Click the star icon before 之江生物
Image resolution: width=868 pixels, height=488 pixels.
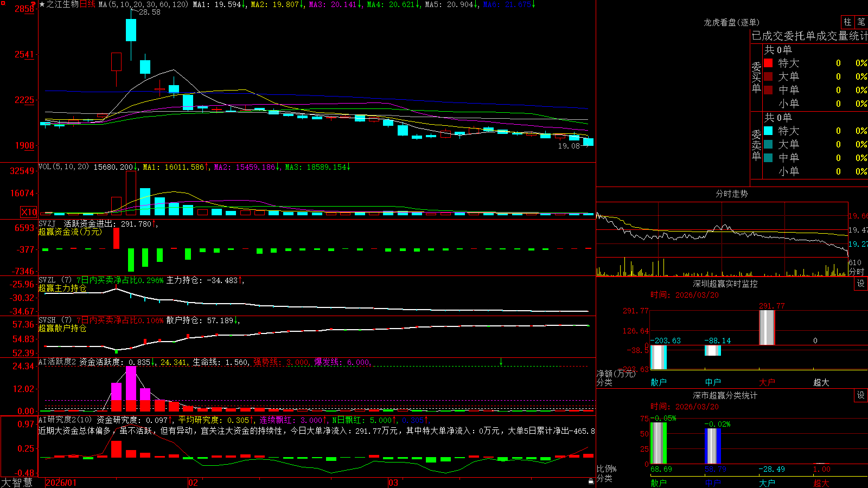[x=42, y=4]
